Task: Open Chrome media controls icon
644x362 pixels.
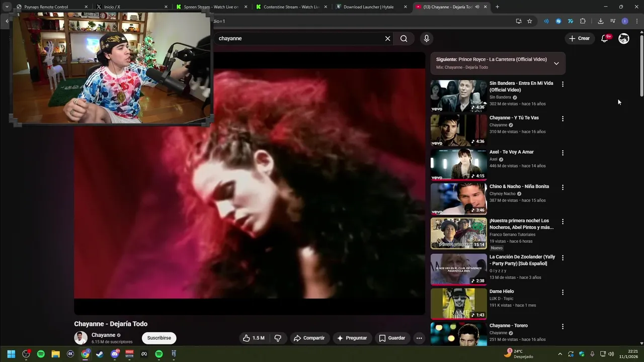Action: click(613, 21)
